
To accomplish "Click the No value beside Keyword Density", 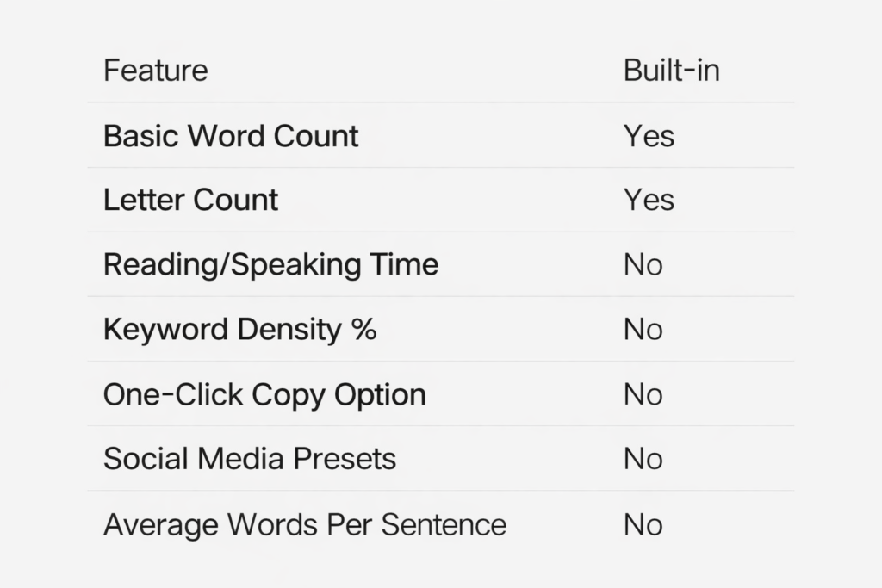I will coord(643,329).
